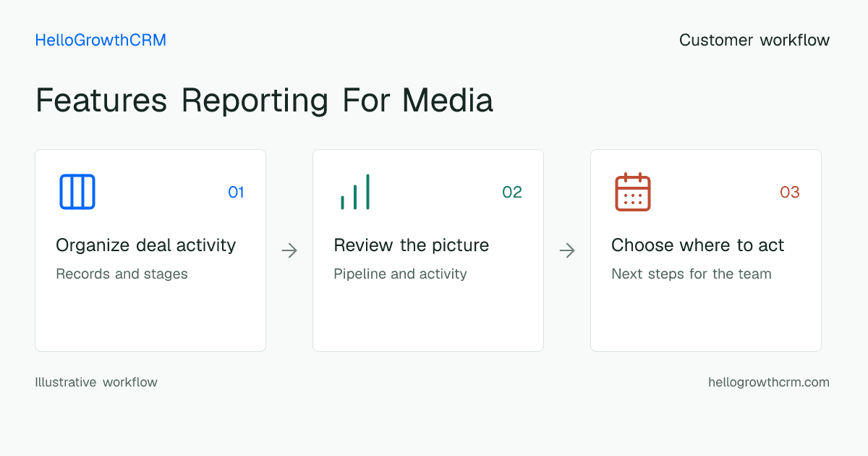Click step number 01

[x=236, y=192]
